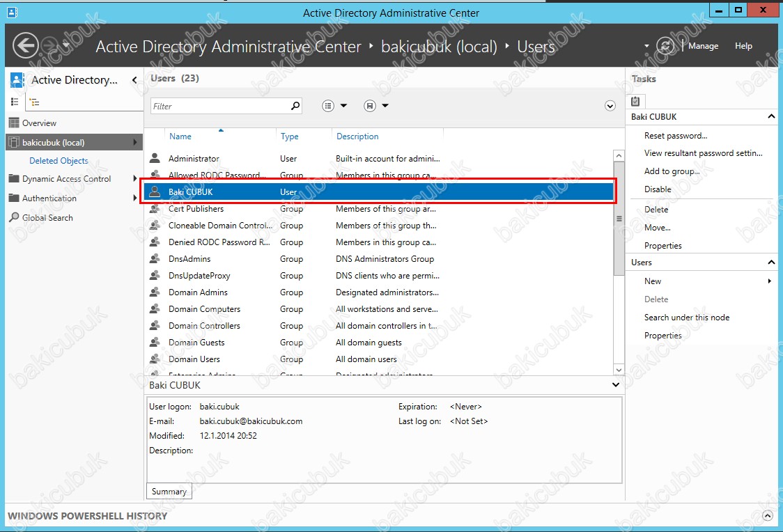Open Users container Properties
The height and width of the screenshot is (532, 783).
(662, 336)
